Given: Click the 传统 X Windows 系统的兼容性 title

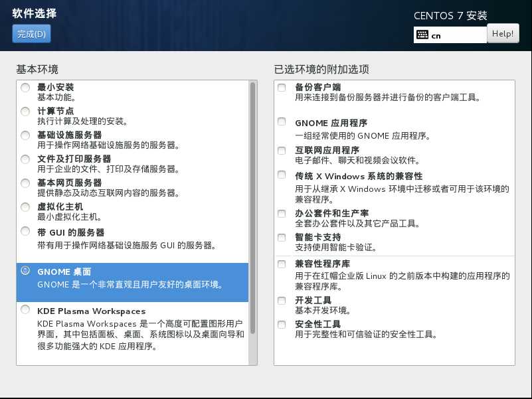Looking at the screenshot, I should [359, 176].
